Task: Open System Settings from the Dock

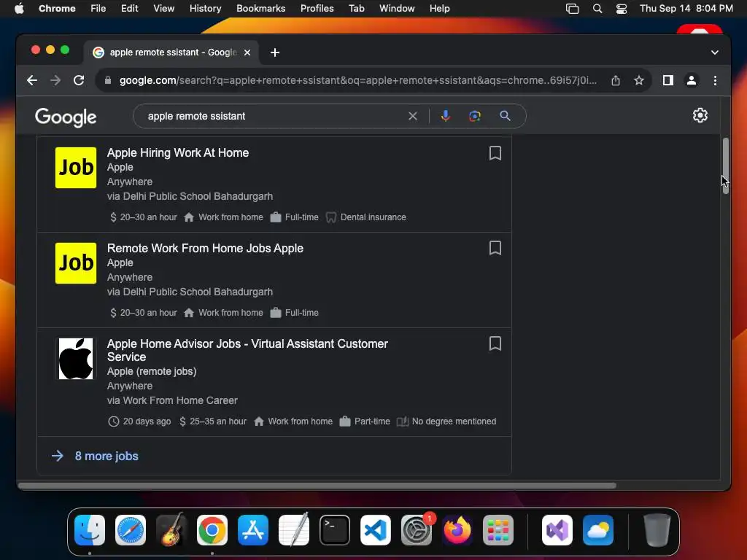Action: click(x=417, y=530)
